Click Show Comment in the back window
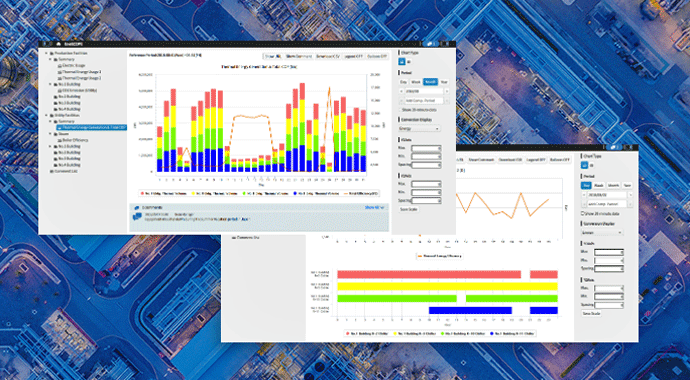 point(481,160)
